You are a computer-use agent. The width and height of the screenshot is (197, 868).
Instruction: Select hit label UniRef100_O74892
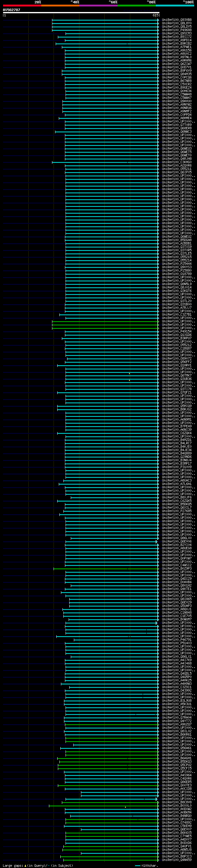[177, 822]
